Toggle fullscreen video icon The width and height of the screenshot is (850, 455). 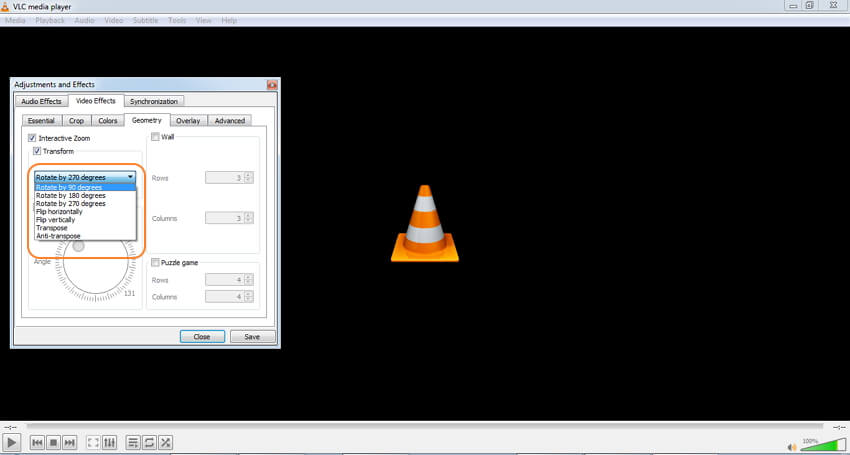click(93, 443)
